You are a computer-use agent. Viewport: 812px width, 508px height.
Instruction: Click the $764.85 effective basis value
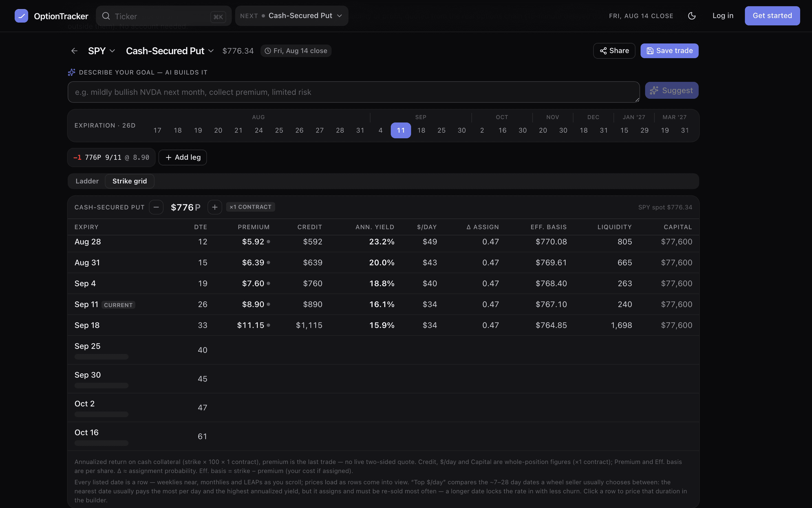(551, 325)
